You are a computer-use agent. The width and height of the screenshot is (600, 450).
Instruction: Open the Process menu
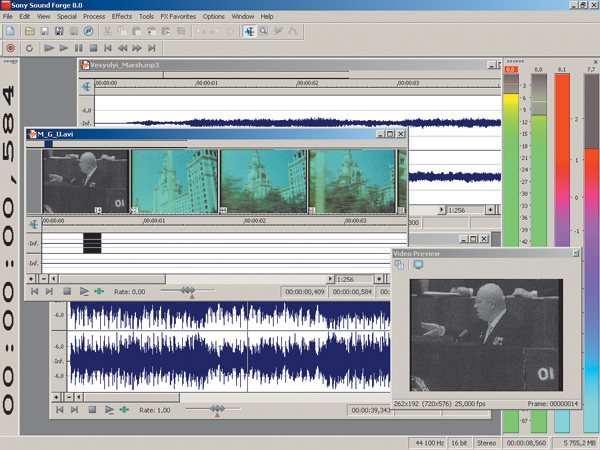(x=94, y=16)
